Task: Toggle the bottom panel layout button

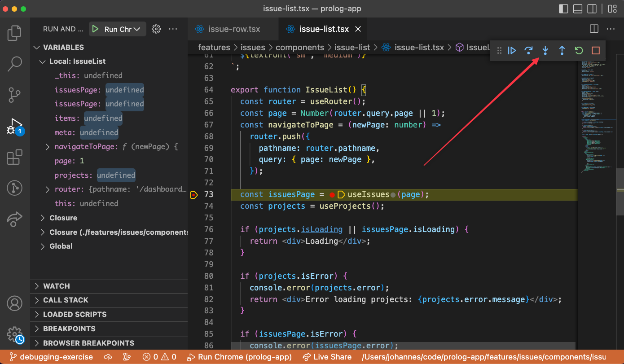Action: [x=578, y=9]
